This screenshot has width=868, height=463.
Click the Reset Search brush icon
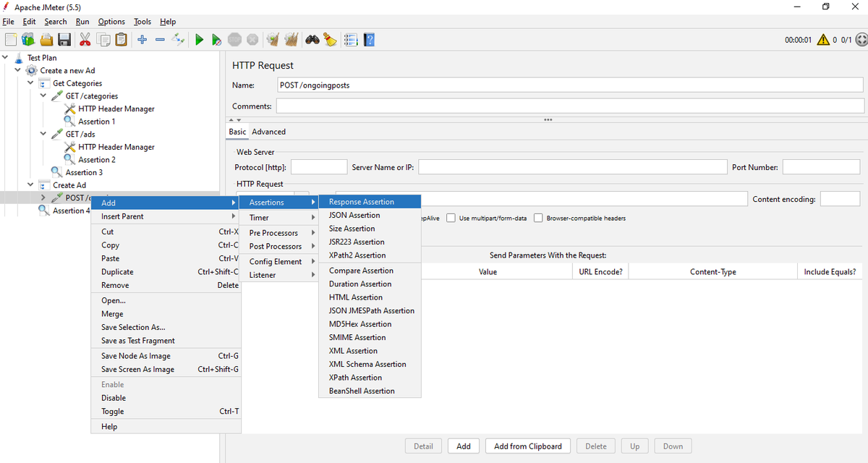click(x=331, y=40)
